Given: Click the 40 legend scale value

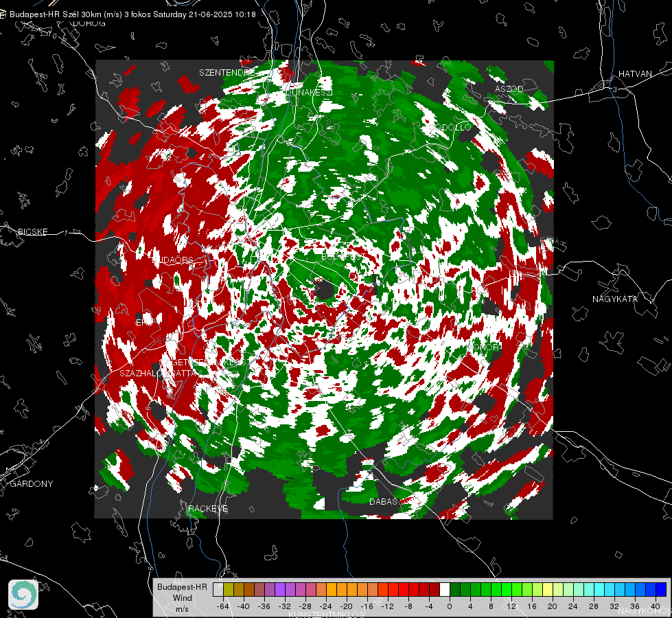Looking at the screenshot, I should [x=656, y=606].
